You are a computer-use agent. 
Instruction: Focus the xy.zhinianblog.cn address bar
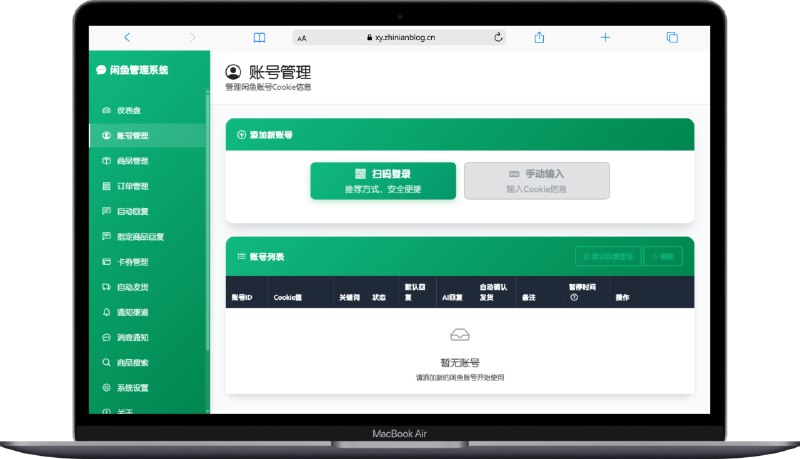click(x=399, y=37)
